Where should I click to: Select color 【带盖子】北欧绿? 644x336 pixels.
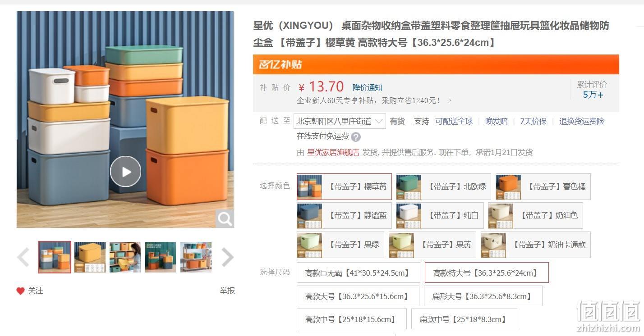click(443, 186)
